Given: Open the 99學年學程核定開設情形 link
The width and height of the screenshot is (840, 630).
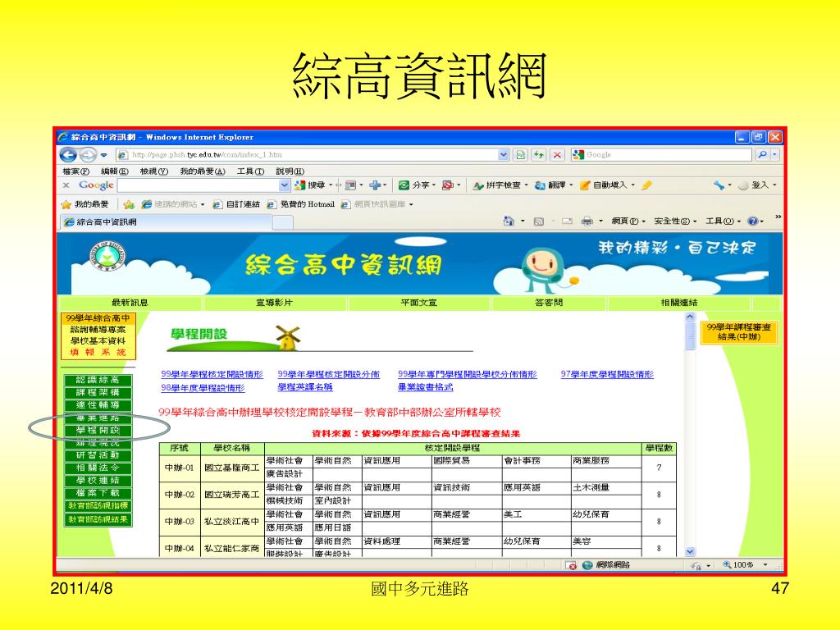Looking at the screenshot, I should [212, 374].
